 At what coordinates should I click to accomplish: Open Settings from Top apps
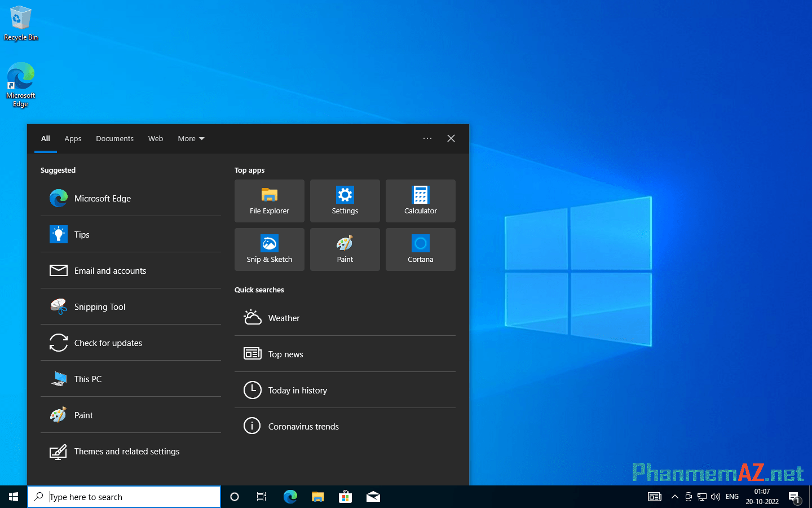point(345,201)
